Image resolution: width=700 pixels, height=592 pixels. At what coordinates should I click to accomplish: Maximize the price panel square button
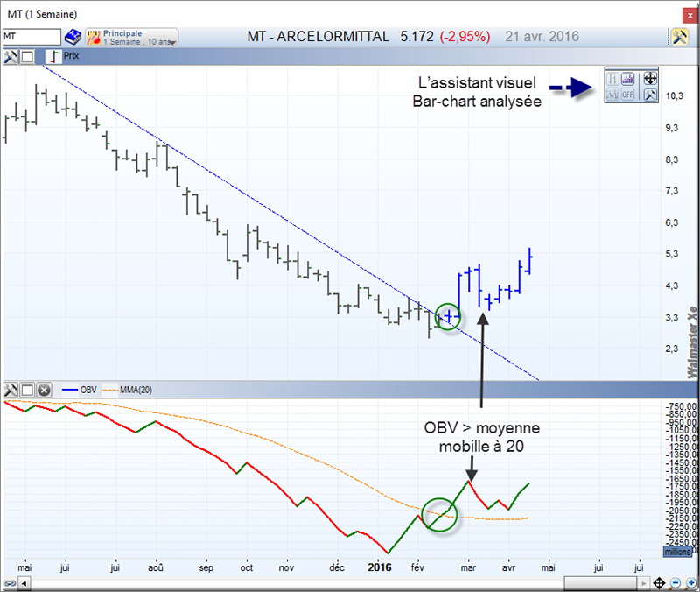(27, 56)
